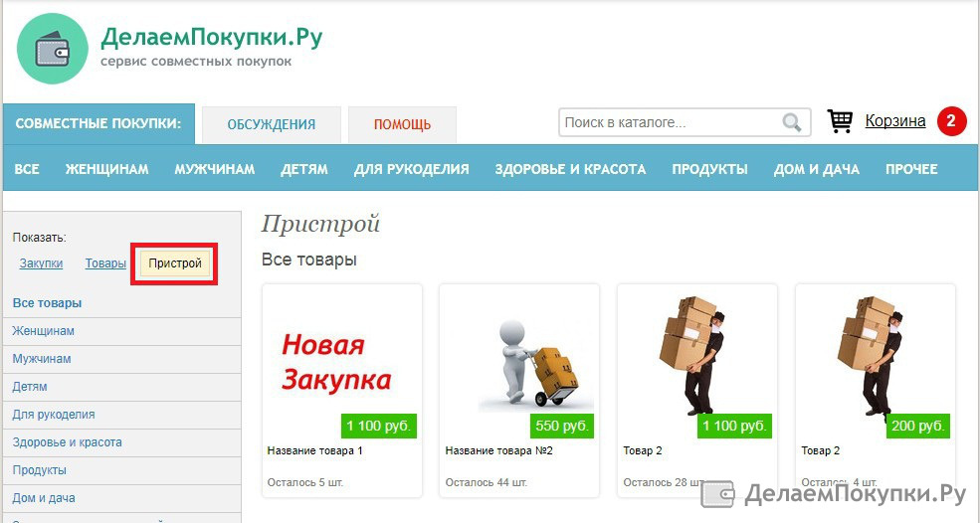The image size is (980, 523).
Task: Show Товары filter link
Action: point(105,263)
